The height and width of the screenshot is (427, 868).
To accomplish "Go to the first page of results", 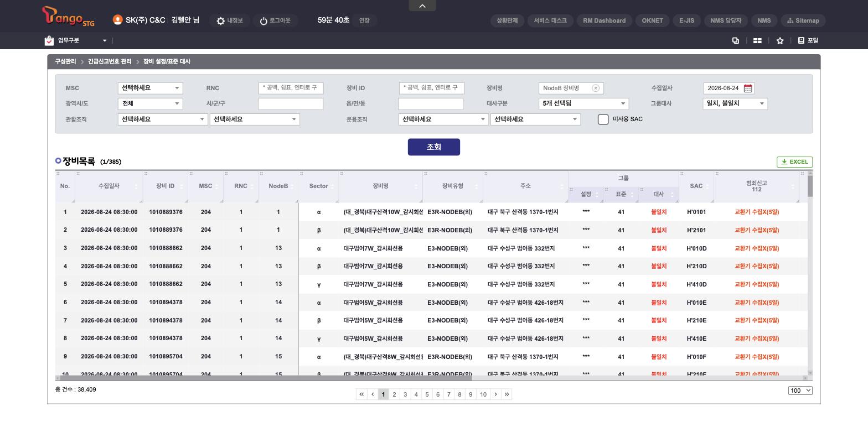I will [x=361, y=394].
